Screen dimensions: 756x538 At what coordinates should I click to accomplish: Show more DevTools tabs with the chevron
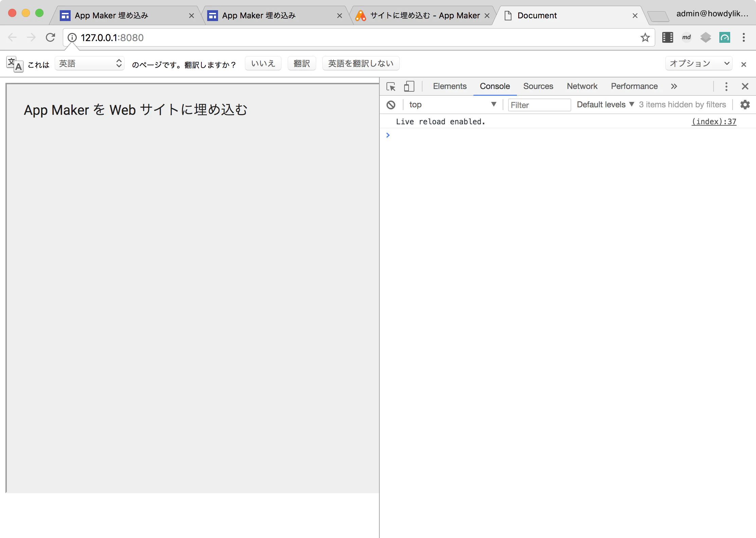pyautogui.click(x=674, y=86)
